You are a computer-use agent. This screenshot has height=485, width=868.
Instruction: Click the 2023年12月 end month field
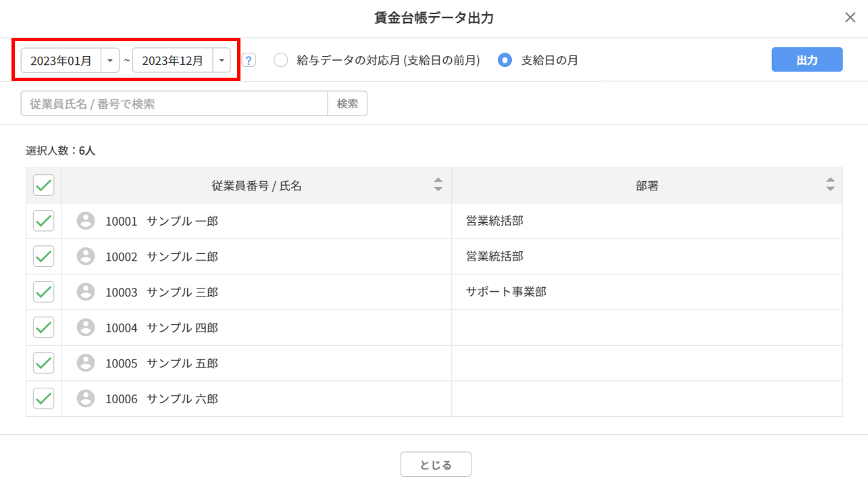tap(173, 60)
